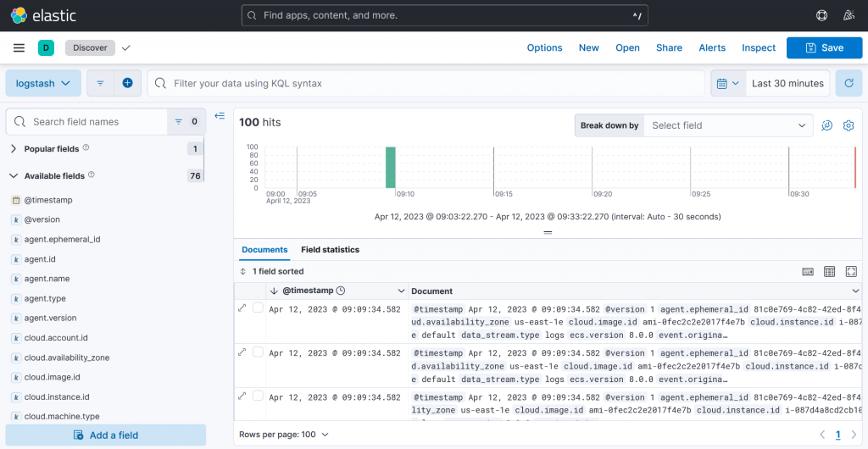
Task: Open the calendar quick date menu
Action: (728, 84)
